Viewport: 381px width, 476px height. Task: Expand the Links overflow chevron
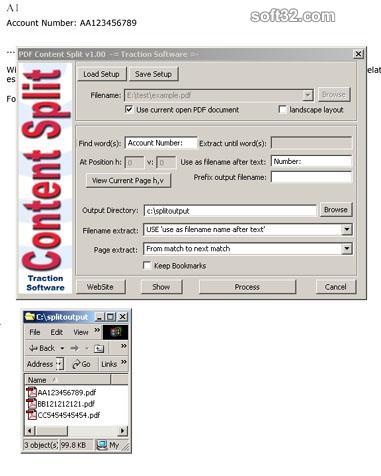coord(124,362)
